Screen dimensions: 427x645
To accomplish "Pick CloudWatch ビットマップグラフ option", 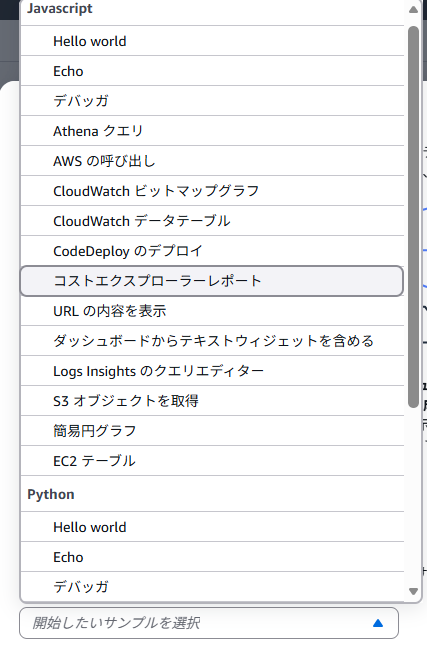I will 212,191.
